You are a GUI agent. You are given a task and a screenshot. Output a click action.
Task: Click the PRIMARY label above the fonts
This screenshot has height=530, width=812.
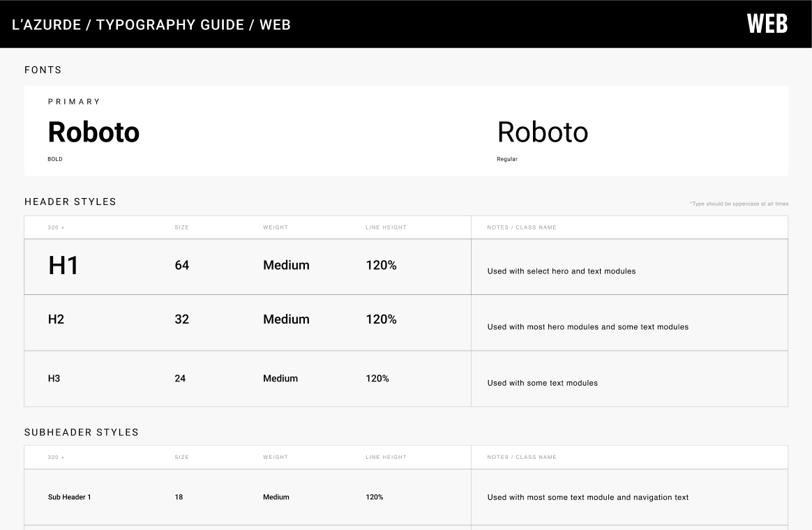click(x=75, y=102)
